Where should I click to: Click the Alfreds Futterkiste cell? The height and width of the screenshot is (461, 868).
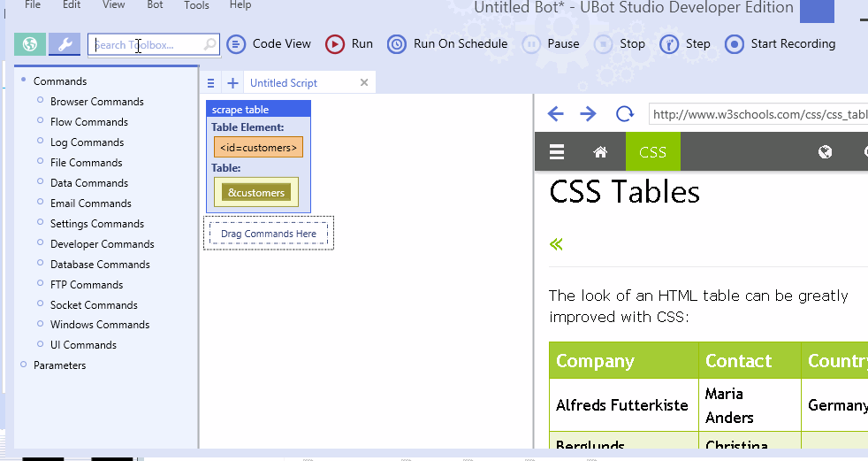pos(624,405)
